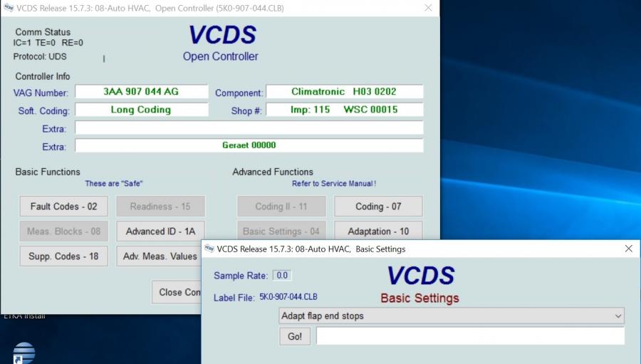
Task: Open Adaptation - 10 function
Action: coord(378,231)
